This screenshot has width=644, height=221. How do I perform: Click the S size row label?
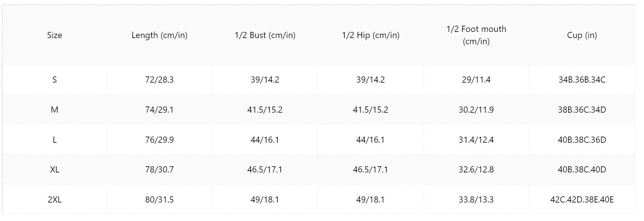(55, 80)
